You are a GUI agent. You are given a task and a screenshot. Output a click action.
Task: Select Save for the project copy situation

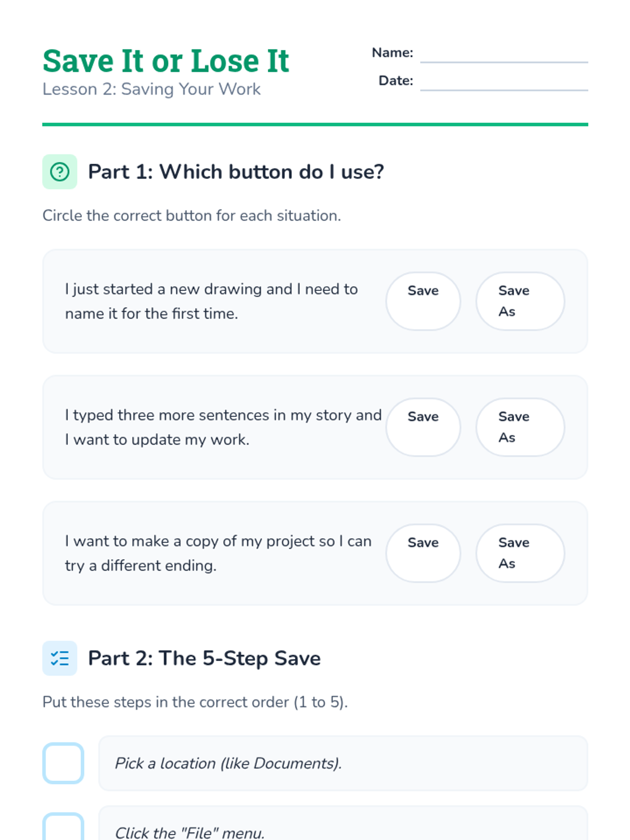click(423, 553)
